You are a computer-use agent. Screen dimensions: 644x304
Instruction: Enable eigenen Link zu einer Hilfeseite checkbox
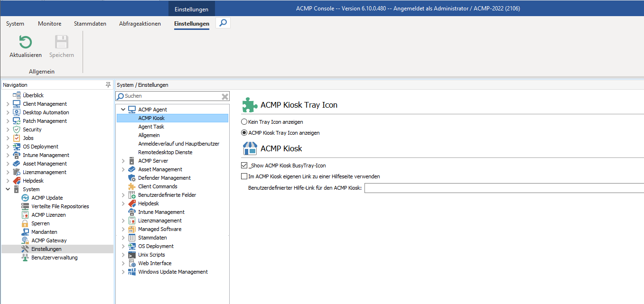point(244,176)
